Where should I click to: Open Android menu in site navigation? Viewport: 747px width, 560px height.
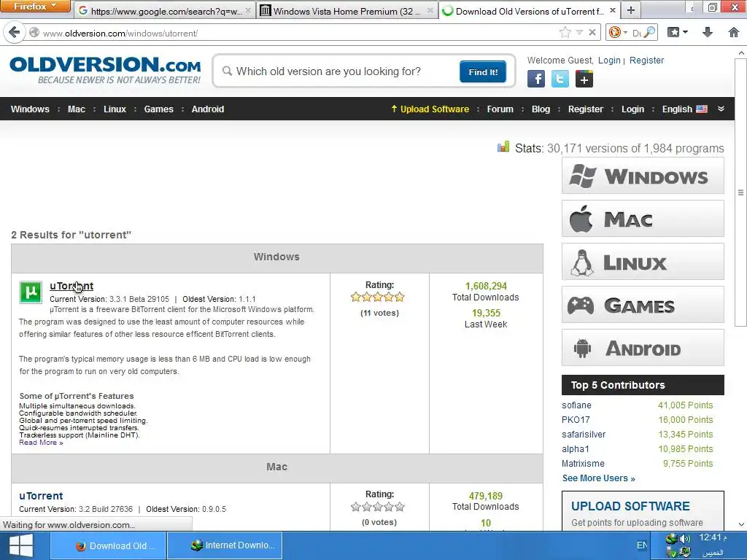[x=208, y=109]
